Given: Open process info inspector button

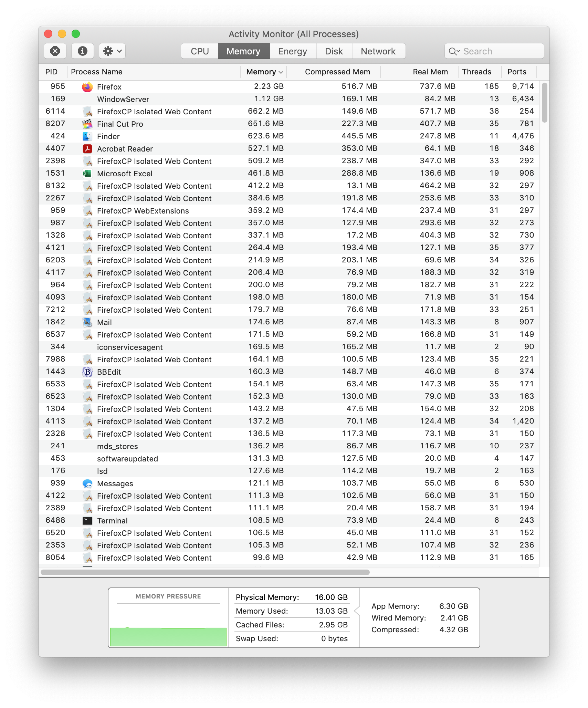Looking at the screenshot, I should point(82,51).
